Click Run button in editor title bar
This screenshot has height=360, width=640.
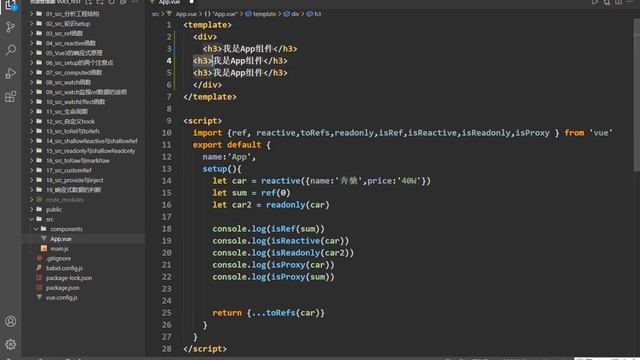pyautogui.click(x=595, y=2)
